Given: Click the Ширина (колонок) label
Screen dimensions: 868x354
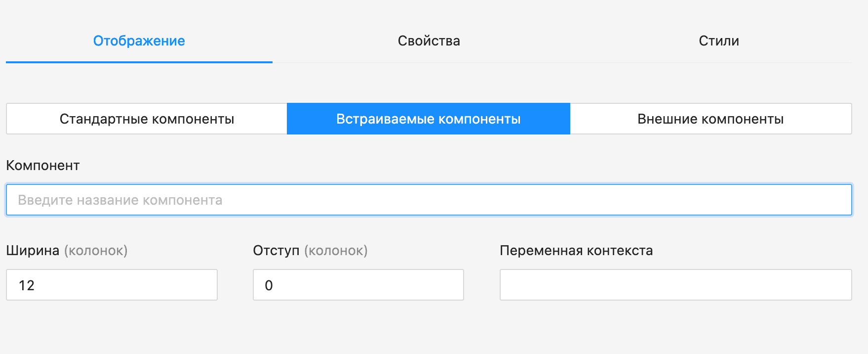Looking at the screenshot, I should 67,251.
